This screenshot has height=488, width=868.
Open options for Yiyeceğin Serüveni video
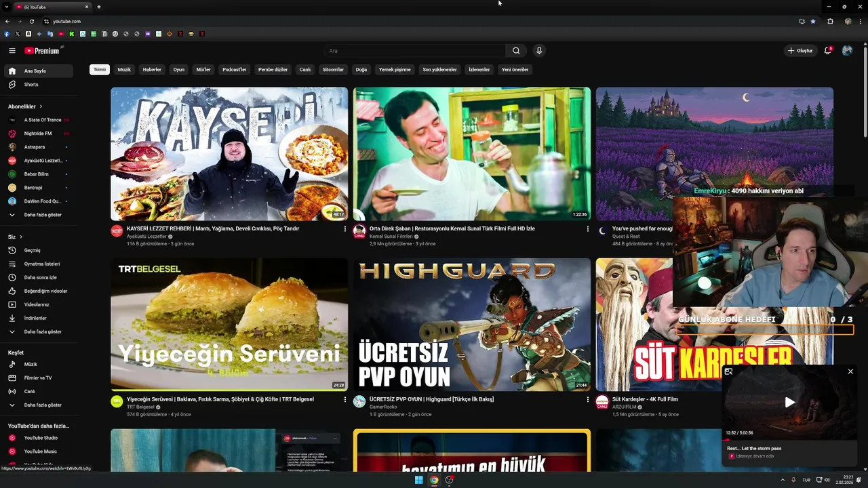(x=344, y=400)
